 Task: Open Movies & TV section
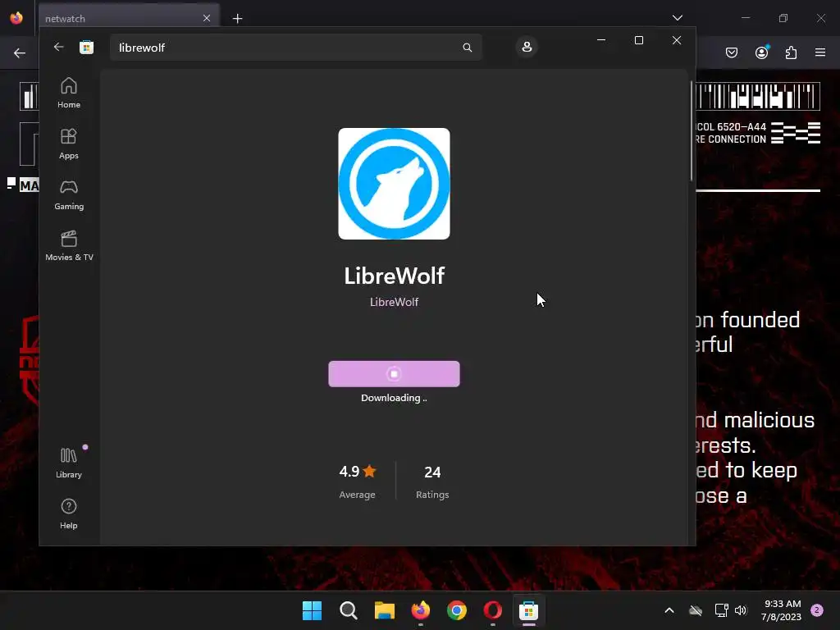(69, 245)
